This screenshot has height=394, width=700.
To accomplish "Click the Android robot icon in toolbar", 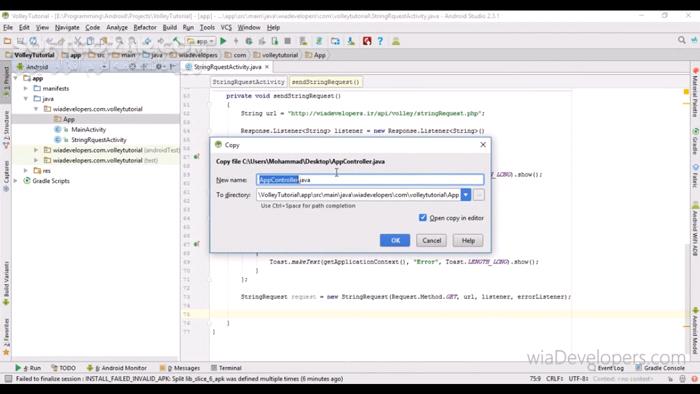I will coord(396,41).
